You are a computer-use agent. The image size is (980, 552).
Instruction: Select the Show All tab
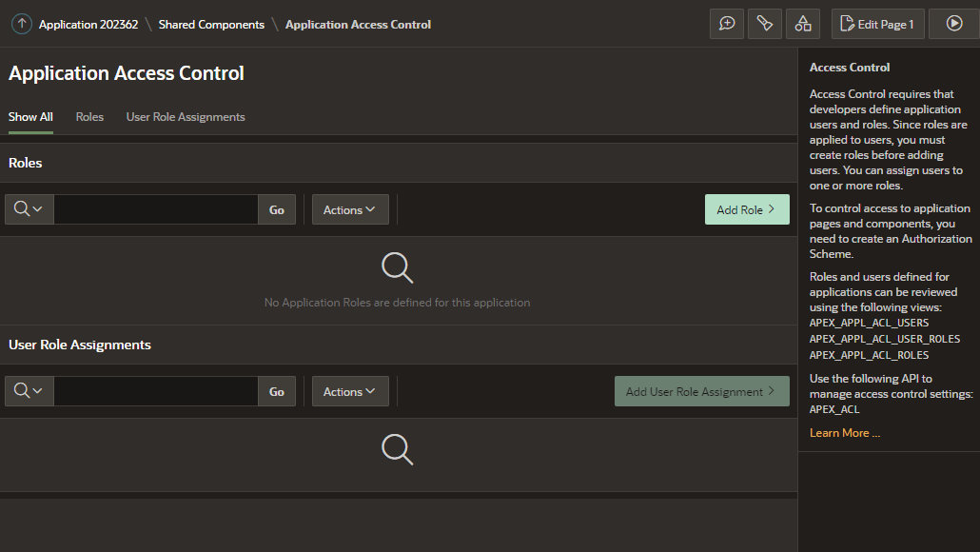pos(30,117)
